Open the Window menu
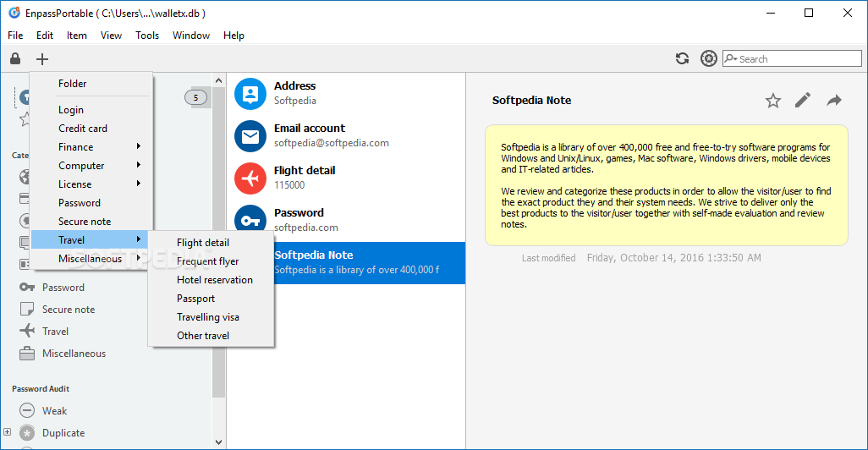 (191, 36)
